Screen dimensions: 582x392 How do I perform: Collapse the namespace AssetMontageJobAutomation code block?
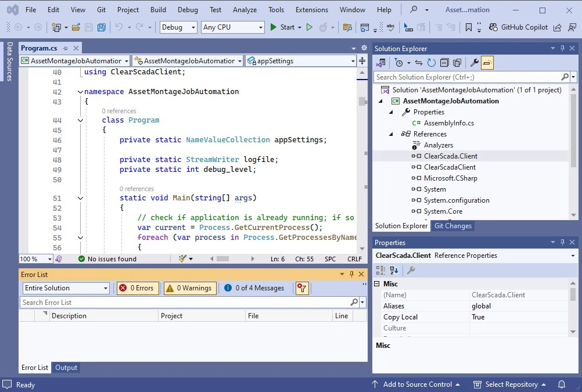80,92
